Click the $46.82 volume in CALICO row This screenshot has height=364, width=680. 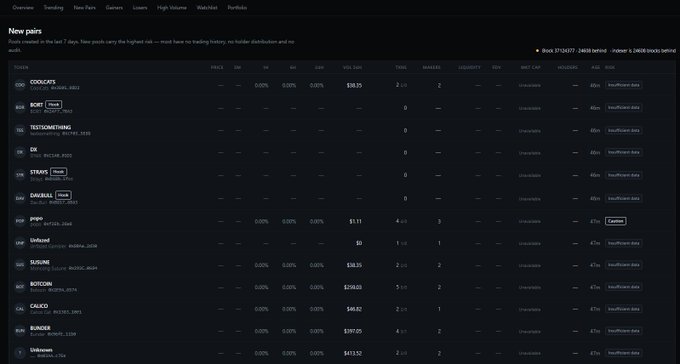pos(354,309)
